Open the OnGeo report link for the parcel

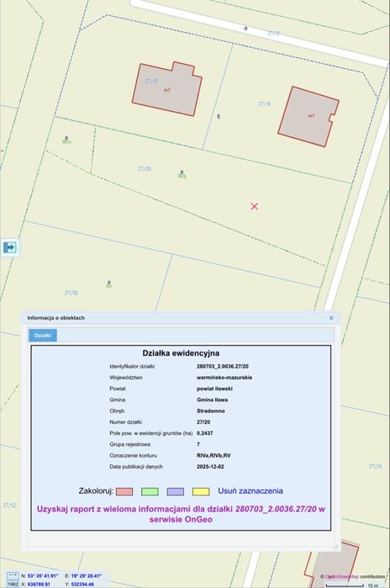click(181, 514)
